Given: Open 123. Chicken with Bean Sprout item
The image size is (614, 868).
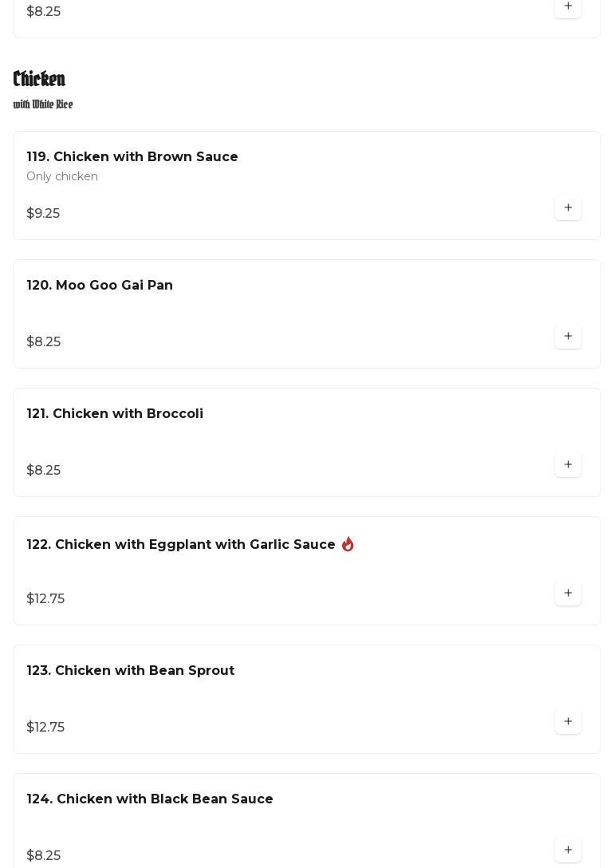Looking at the screenshot, I should (x=131, y=671).
